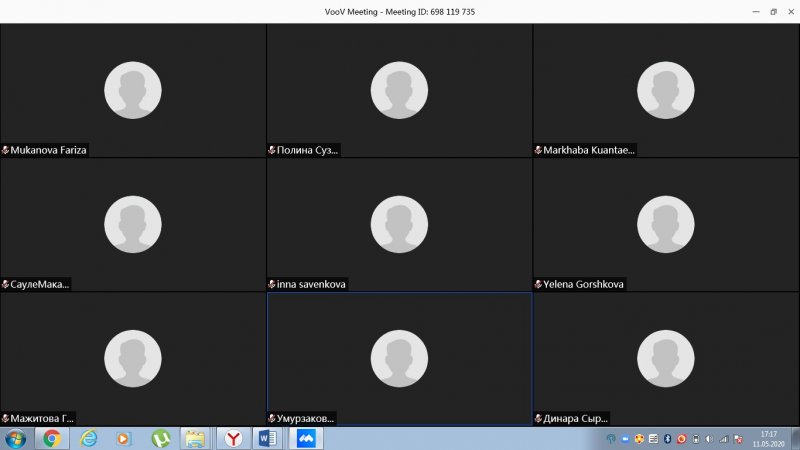800x450 pixels.
Task: Open uTorrent from taskbar
Action: [x=161, y=439]
